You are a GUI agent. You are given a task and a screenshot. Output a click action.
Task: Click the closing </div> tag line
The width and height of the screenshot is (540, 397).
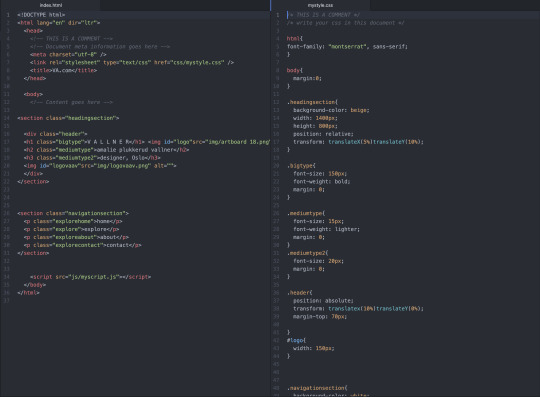pyautogui.click(x=33, y=174)
